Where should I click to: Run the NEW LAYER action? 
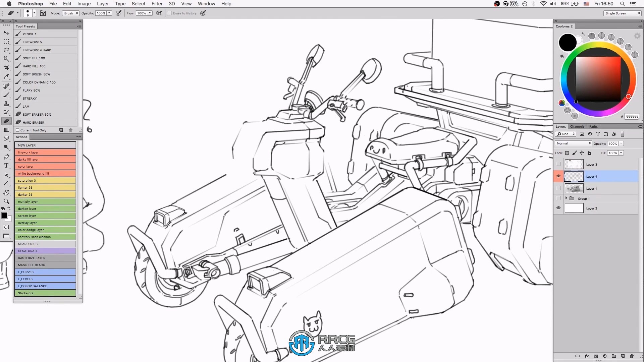click(x=45, y=145)
